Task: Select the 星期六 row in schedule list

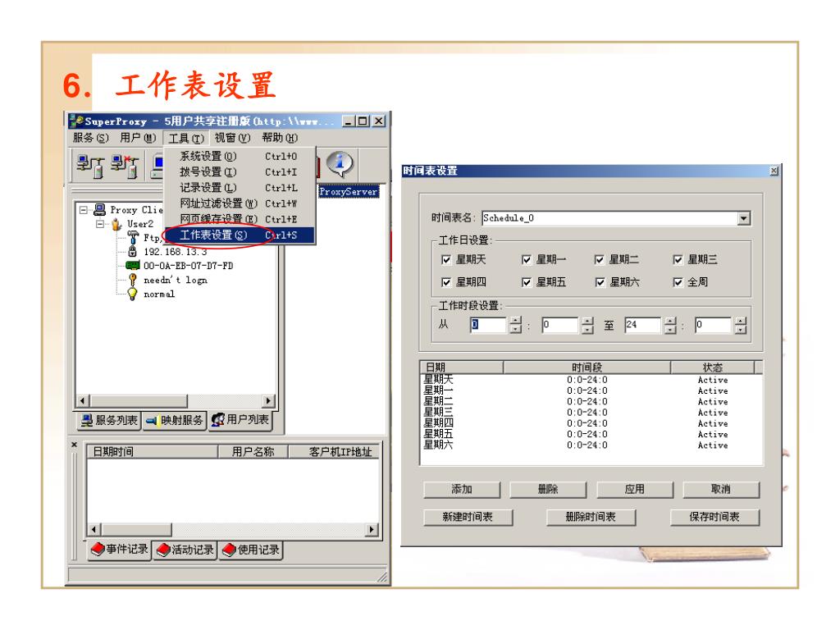Action: pyautogui.click(x=591, y=445)
